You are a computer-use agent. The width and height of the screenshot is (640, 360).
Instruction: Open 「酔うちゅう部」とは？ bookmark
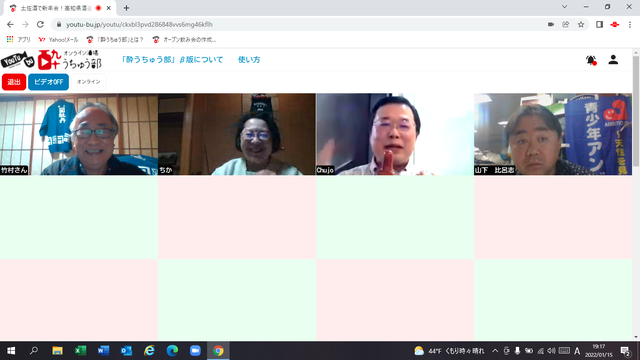(115, 40)
